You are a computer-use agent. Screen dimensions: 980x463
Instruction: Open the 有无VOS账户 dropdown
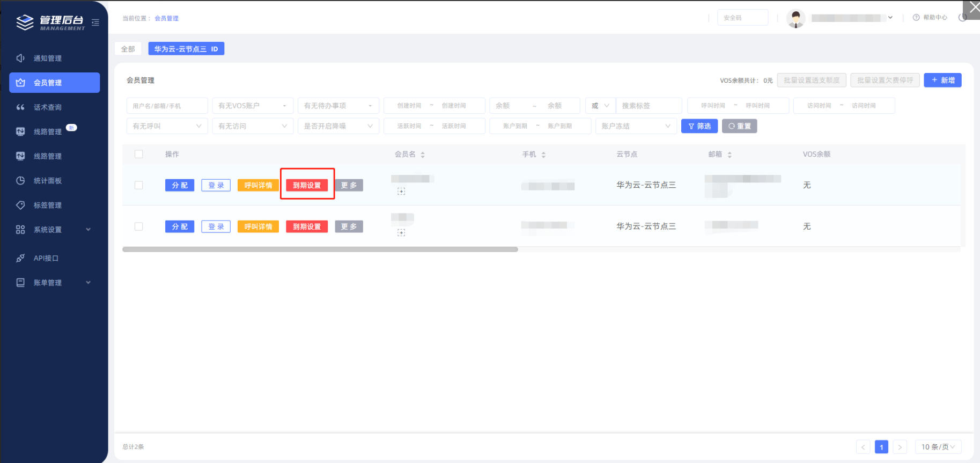coord(252,106)
